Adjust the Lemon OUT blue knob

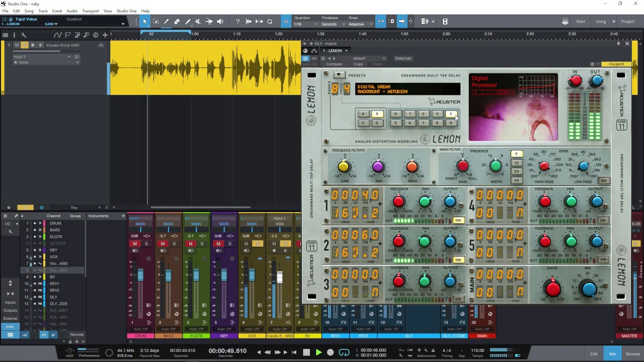coord(597,80)
